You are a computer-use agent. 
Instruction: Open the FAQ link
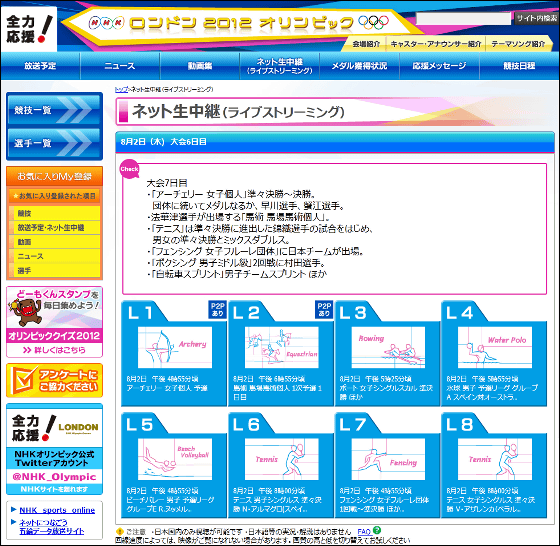[x=364, y=531]
